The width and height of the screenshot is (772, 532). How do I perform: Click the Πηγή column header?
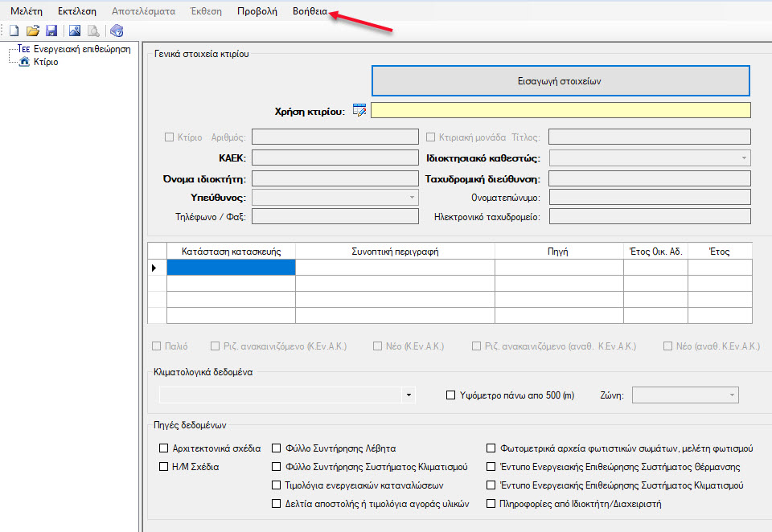click(x=560, y=251)
